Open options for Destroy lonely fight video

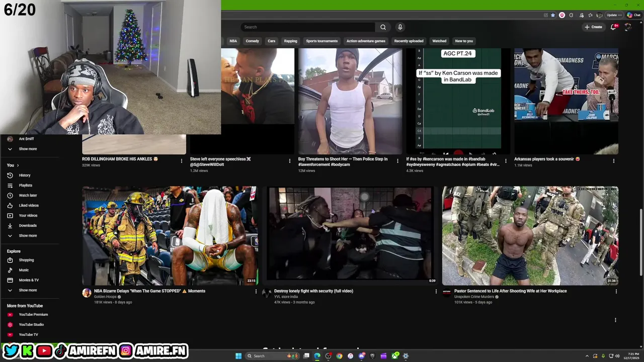(x=436, y=292)
